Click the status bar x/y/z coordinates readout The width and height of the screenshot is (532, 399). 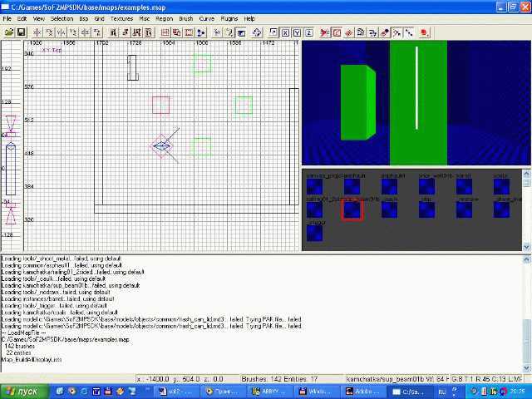pos(180,379)
